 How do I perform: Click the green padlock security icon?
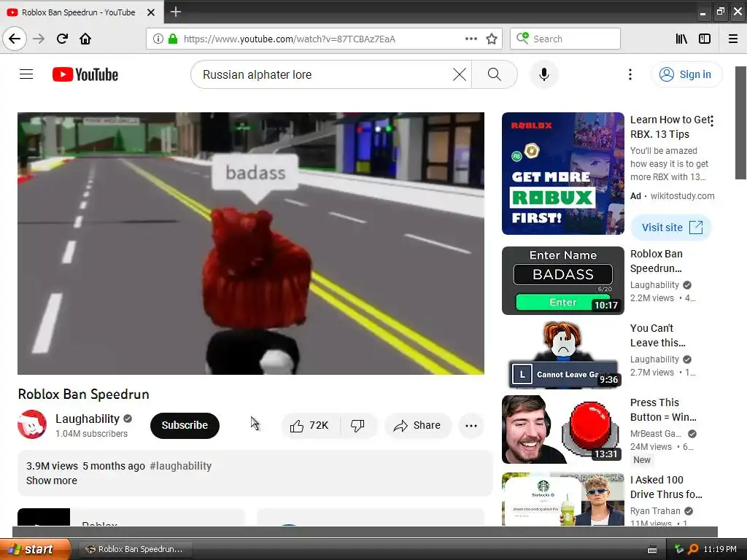coord(173,39)
